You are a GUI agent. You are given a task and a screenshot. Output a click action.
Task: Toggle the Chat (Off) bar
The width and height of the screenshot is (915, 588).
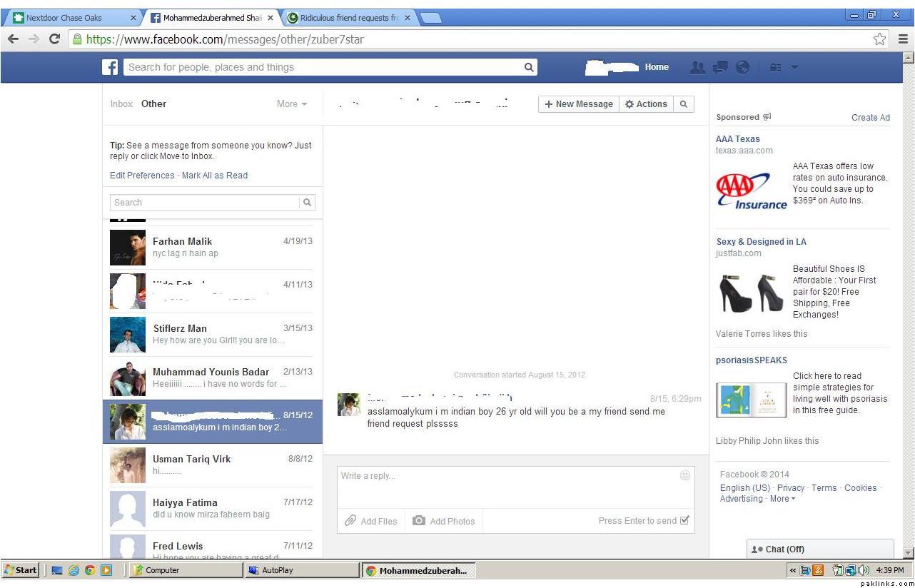(x=819, y=549)
